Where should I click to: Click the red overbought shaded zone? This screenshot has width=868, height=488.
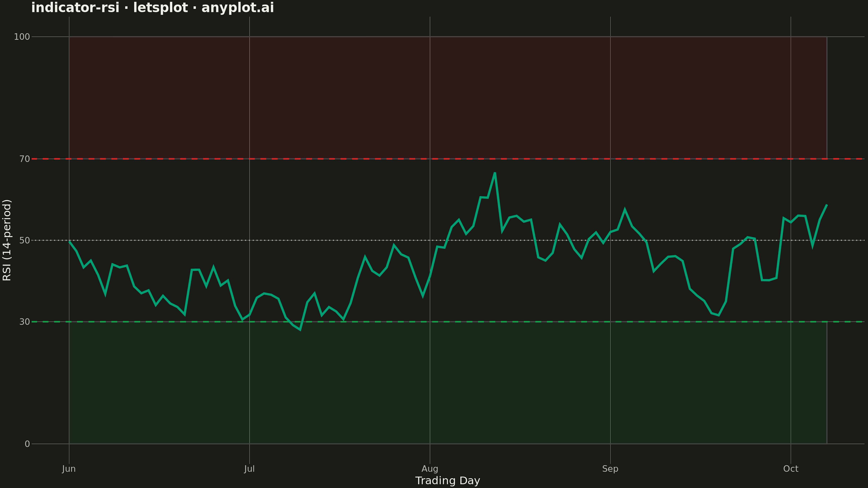pyautogui.click(x=448, y=98)
